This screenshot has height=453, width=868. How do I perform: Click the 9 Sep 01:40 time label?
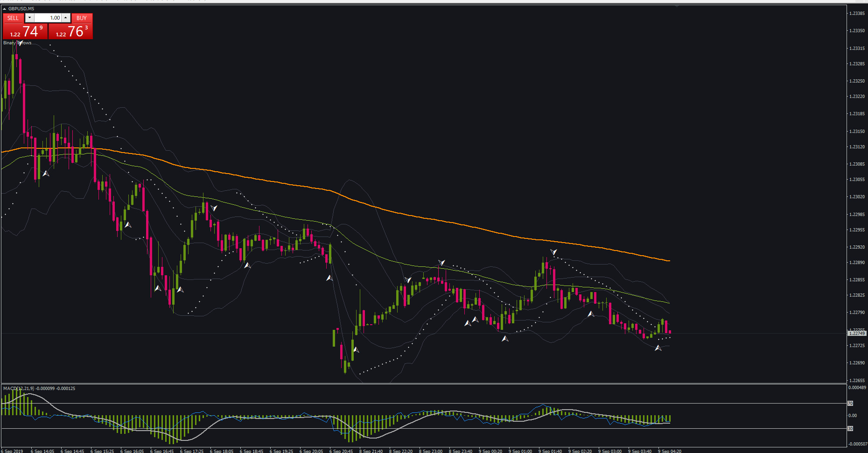click(x=550, y=451)
